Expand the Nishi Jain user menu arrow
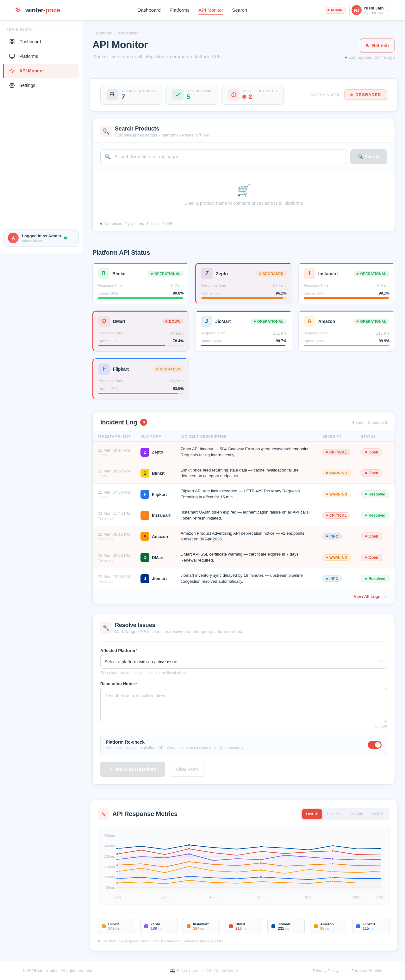Screen dimensions: 405x980 388,10
